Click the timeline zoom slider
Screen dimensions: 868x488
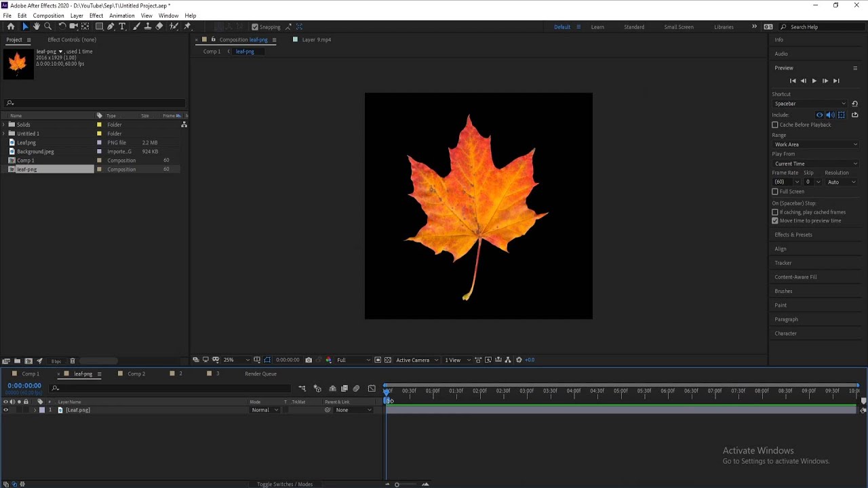397,484
